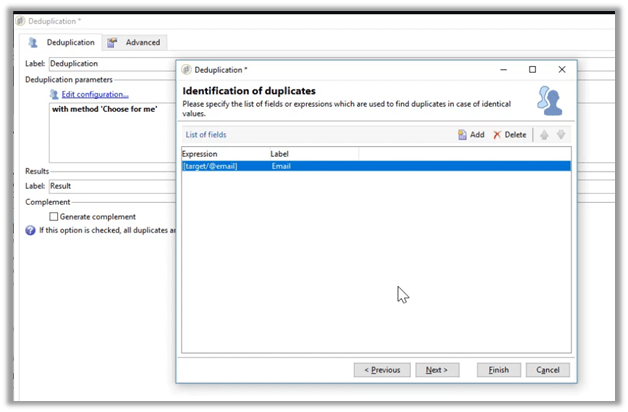Screen dimensions: 628x412
Task: Open the Edit configuration link
Action: 95,94
